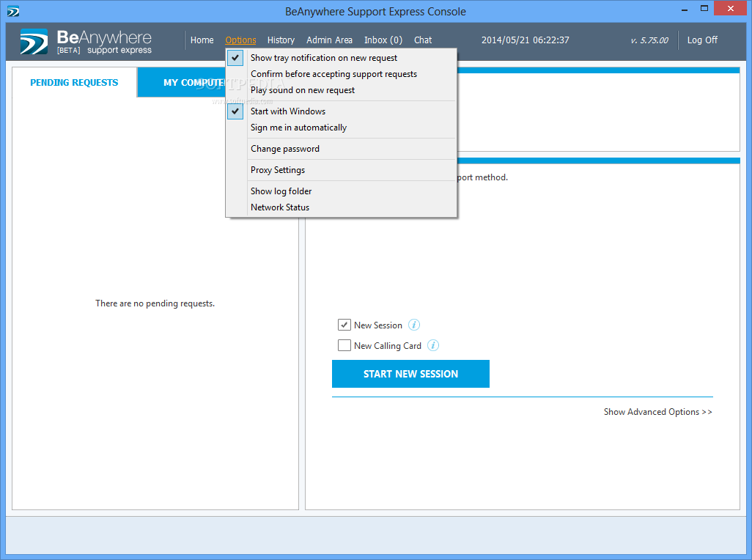The image size is (752, 560).
Task: Open Proxy Settings from Options menu
Action: tap(341, 170)
